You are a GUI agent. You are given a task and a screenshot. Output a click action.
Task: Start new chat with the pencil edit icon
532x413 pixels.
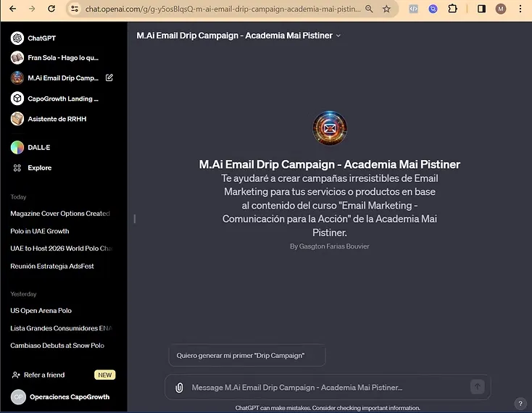(x=109, y=78)
